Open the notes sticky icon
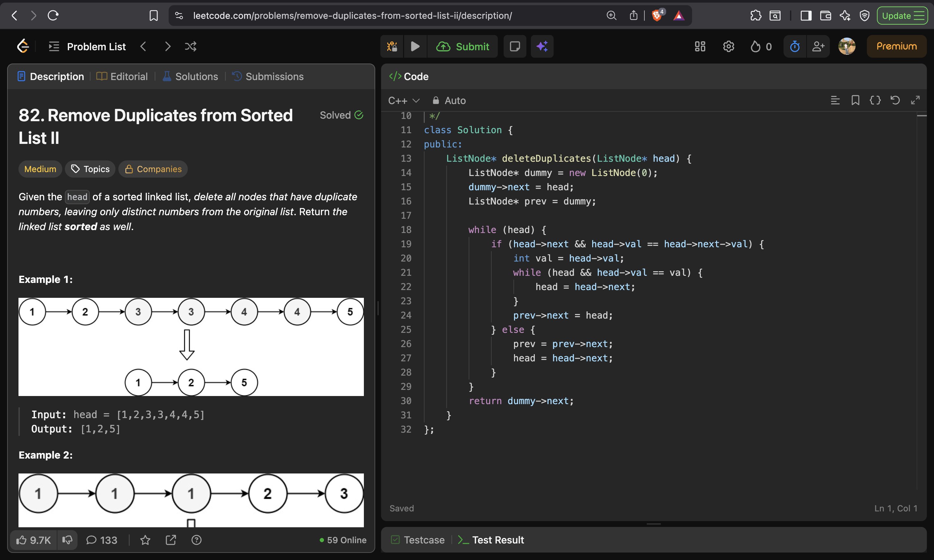 pos(515,46)
